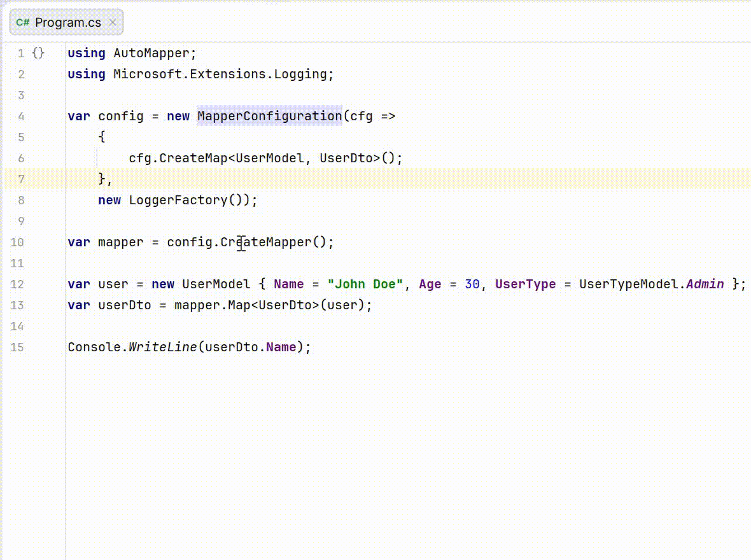751x560 pixels.
Task: Click MapperConfiguration on line 4
Action: pyautogui.click(x=270, y=116)
